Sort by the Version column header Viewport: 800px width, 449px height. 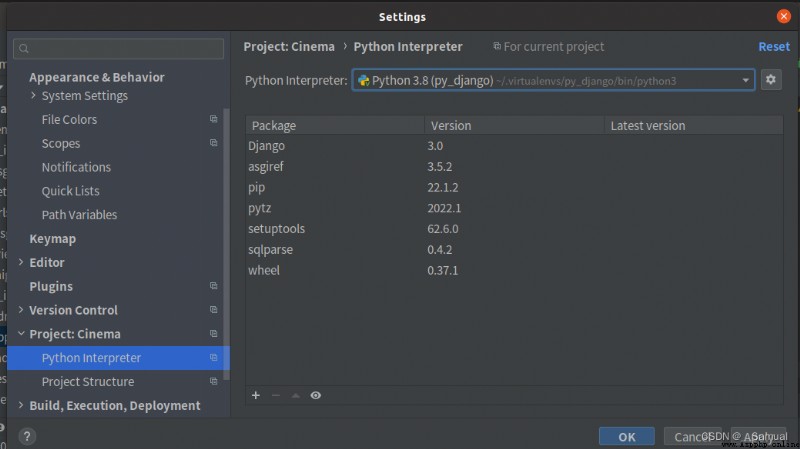(514, 126)
